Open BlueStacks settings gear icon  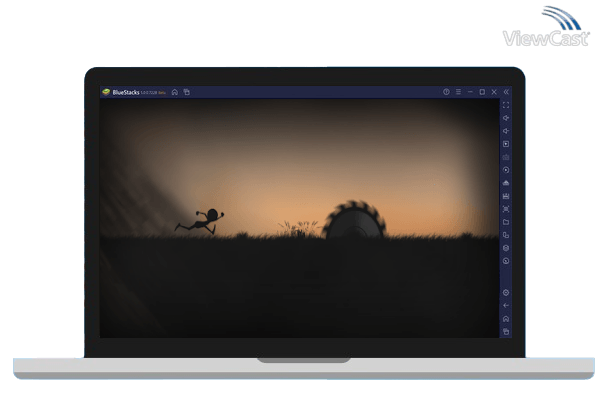[x=506, y=293]
